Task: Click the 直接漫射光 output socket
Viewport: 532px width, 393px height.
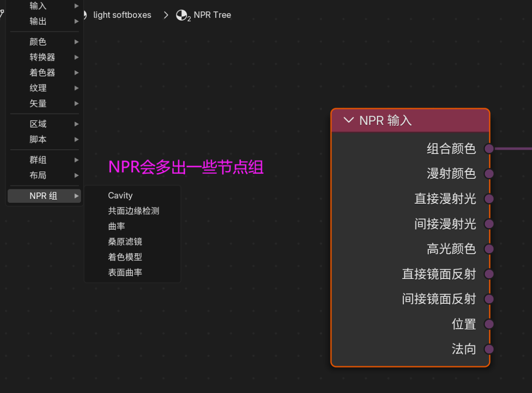Action: [489, 199]
